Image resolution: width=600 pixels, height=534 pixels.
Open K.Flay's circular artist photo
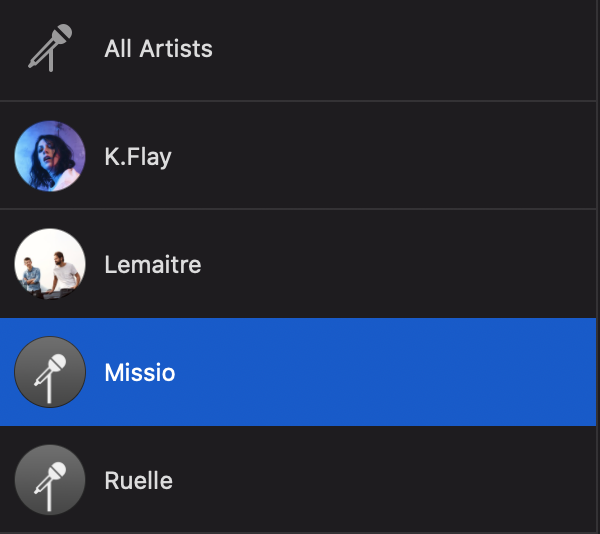(50, 156)
